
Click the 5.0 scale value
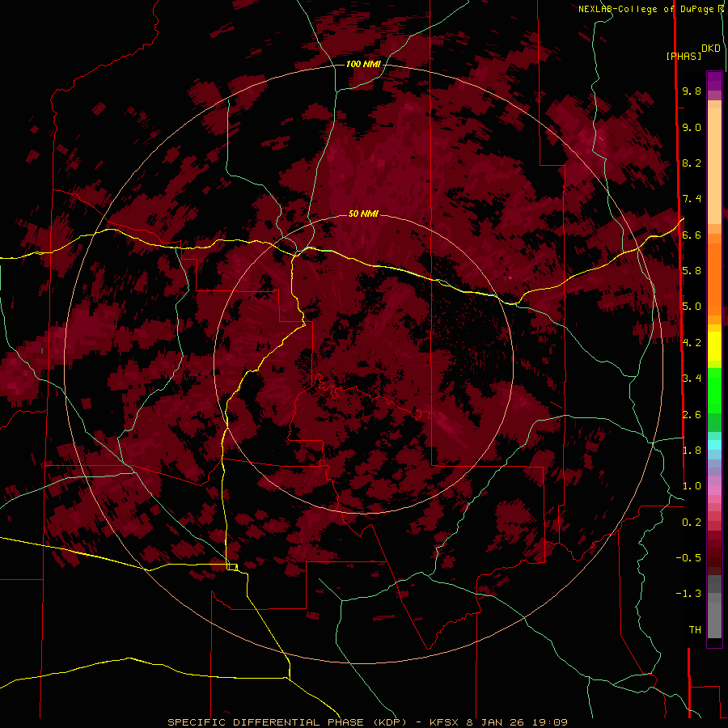click(692, 307)
